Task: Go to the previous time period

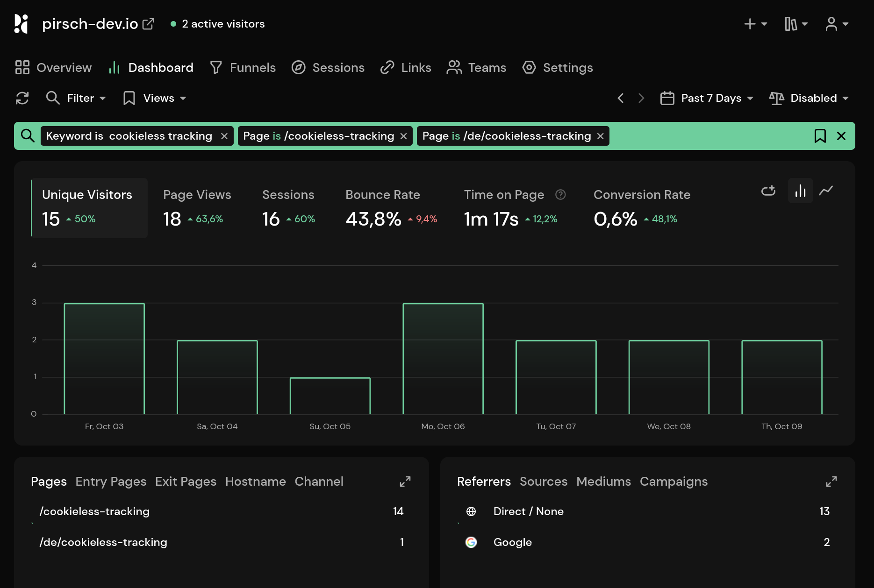Action: [x=621, y=98]
